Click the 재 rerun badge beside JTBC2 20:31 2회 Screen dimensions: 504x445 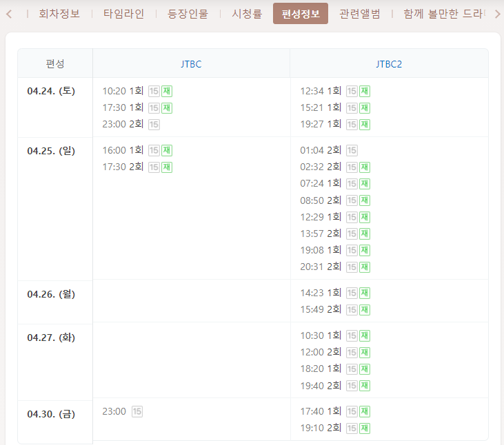tap(365, 267)
